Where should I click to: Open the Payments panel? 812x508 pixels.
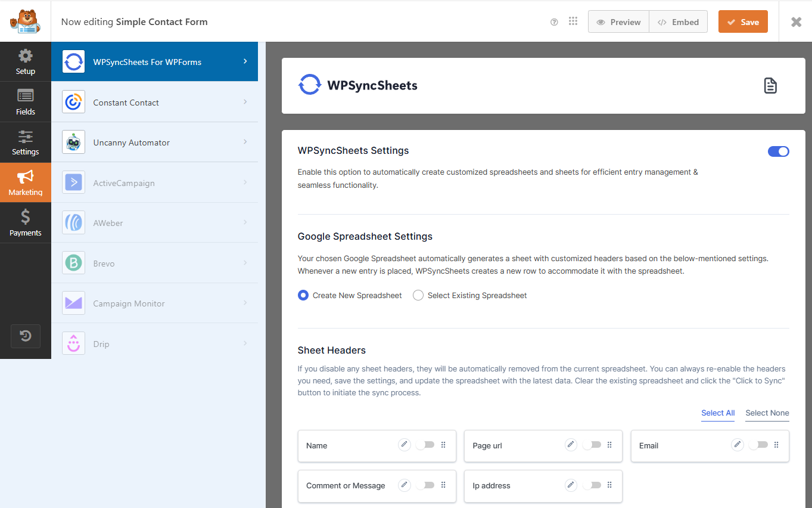point(26,223)
